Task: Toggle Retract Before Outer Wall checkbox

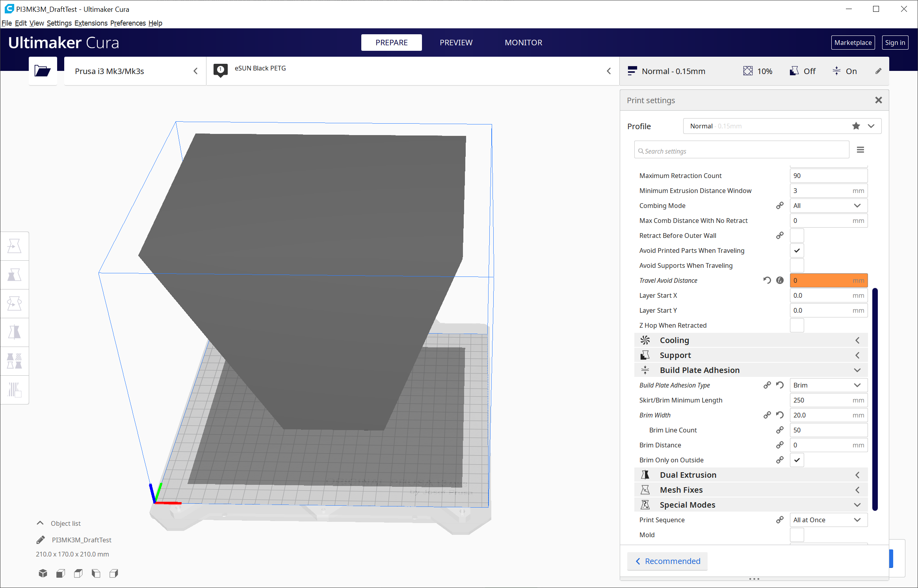Action: coord(797,236)
